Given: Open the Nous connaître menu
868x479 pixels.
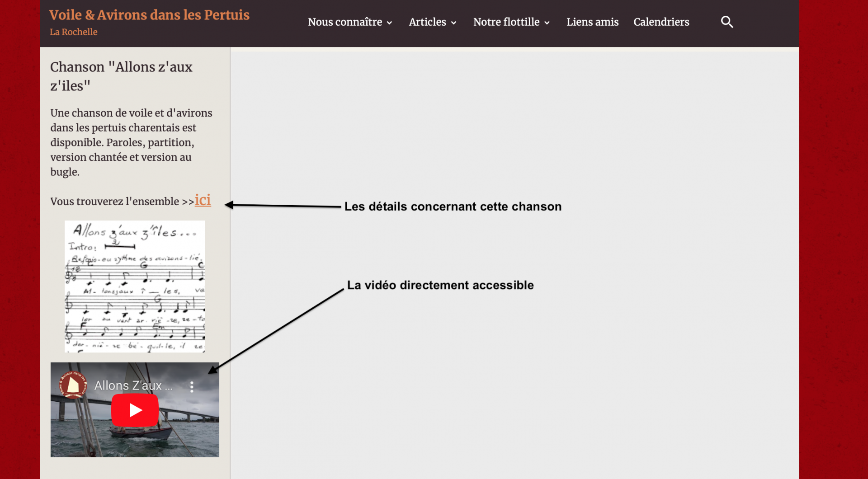Looking at the screenshot, I should (x=345, y=22).
